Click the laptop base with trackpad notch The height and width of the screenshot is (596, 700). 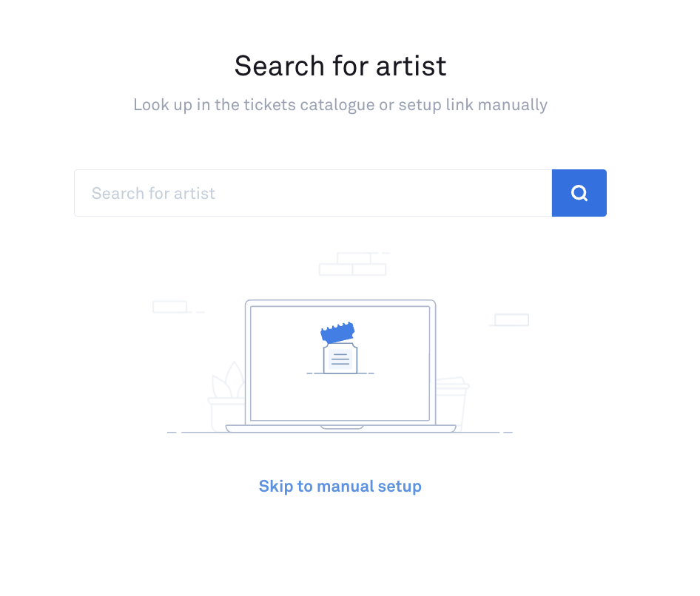[x=340, y=428]
